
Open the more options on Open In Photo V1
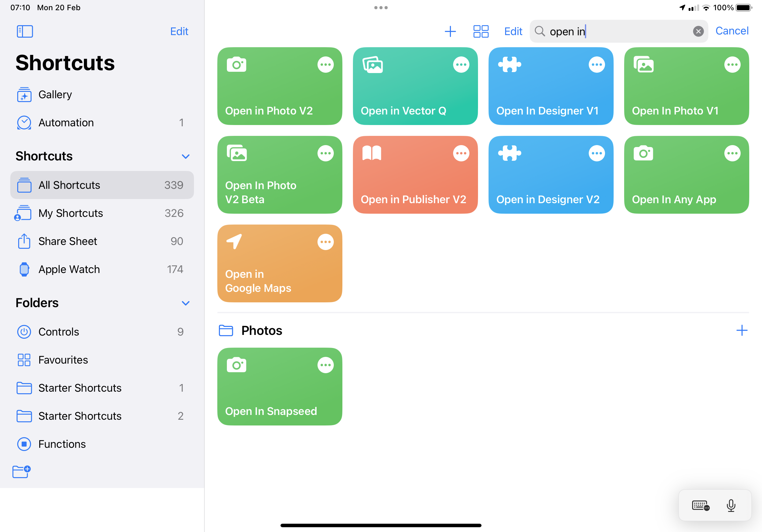coord(732,65)
